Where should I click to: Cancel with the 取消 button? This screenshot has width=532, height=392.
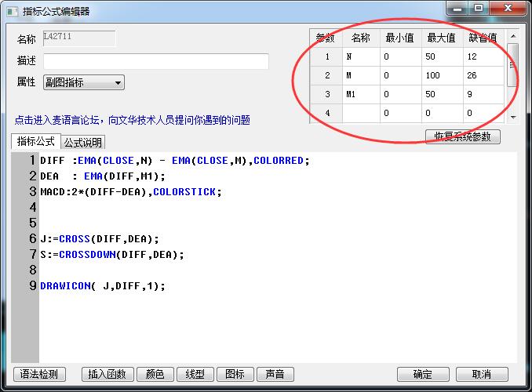tap(482, 375)
